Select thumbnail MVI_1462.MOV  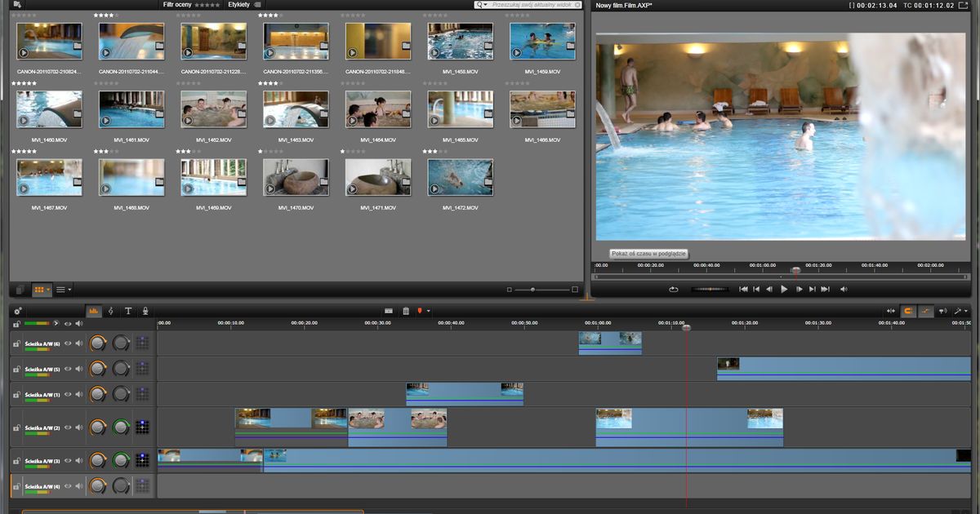pyautogui.click(x=213, y=109)
